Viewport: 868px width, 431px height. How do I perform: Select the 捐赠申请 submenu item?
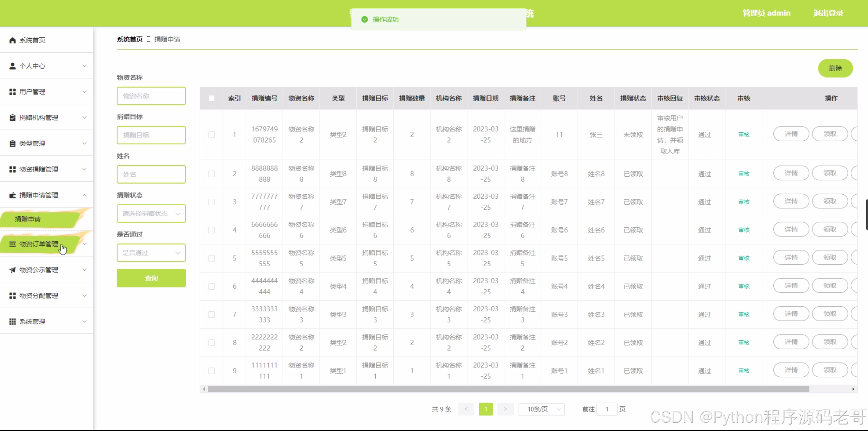point(28,219)
